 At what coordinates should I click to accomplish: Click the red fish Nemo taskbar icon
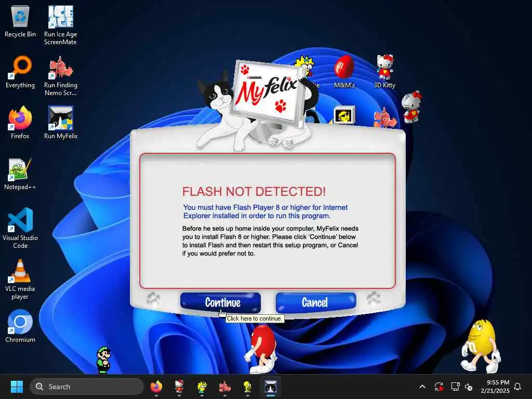[224, 387]
